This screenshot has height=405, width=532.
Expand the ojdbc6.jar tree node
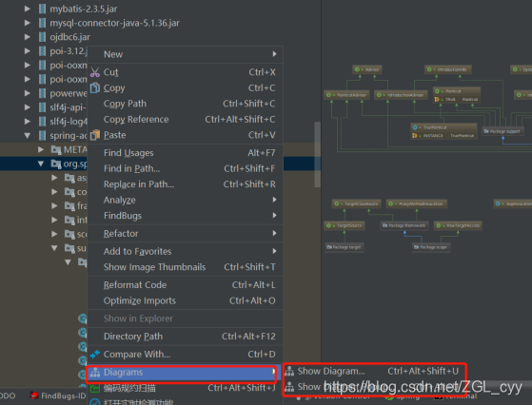point(28,37)
